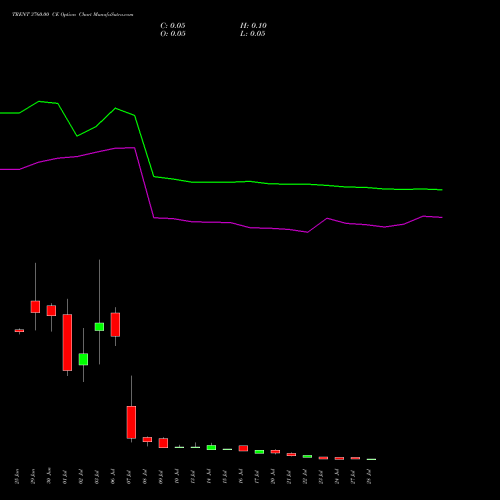Click the green candle for 14 Jul
The height and width of the screenshot is (500, 500).
[x=211, y=448]
